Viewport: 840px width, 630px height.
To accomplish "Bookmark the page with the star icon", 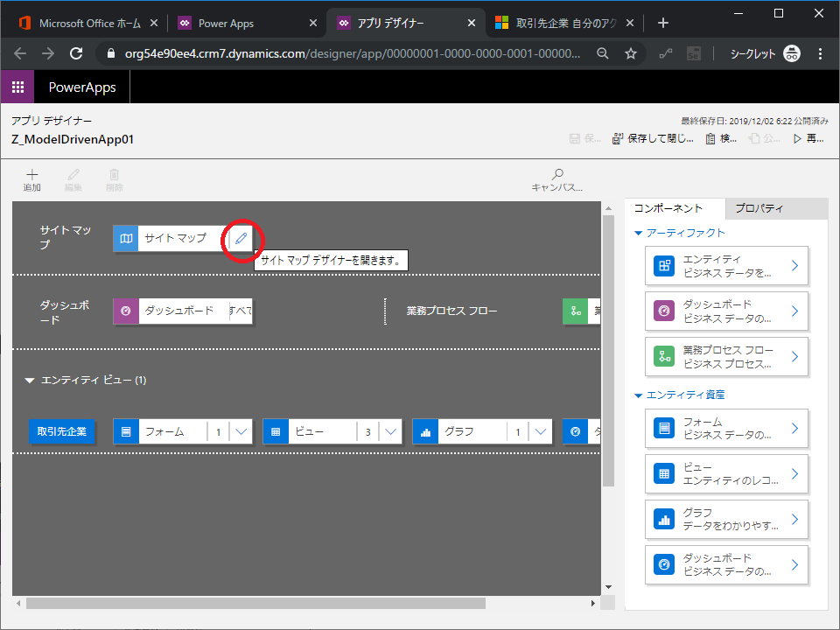I will [631, 53].
